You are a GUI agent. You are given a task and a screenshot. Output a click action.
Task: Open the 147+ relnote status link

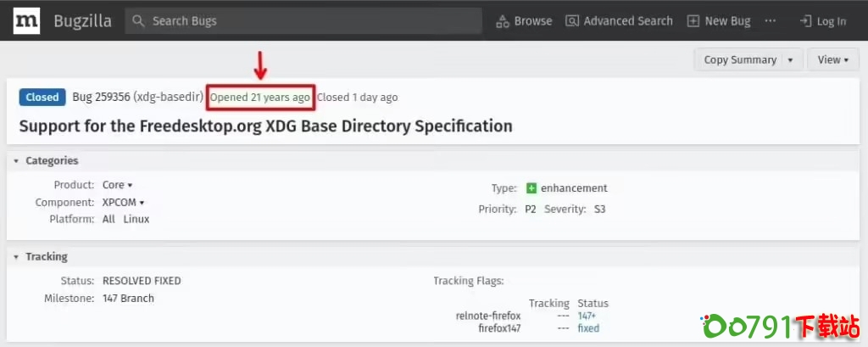click(x=587, y=316)
